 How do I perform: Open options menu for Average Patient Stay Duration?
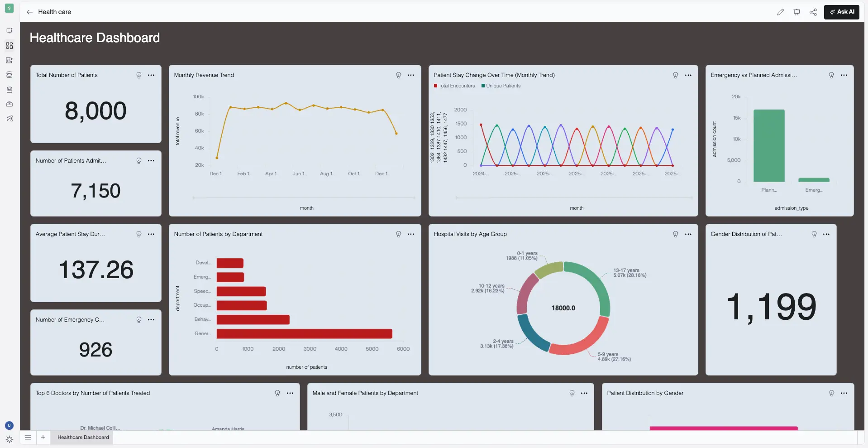[x=151, y=234]
